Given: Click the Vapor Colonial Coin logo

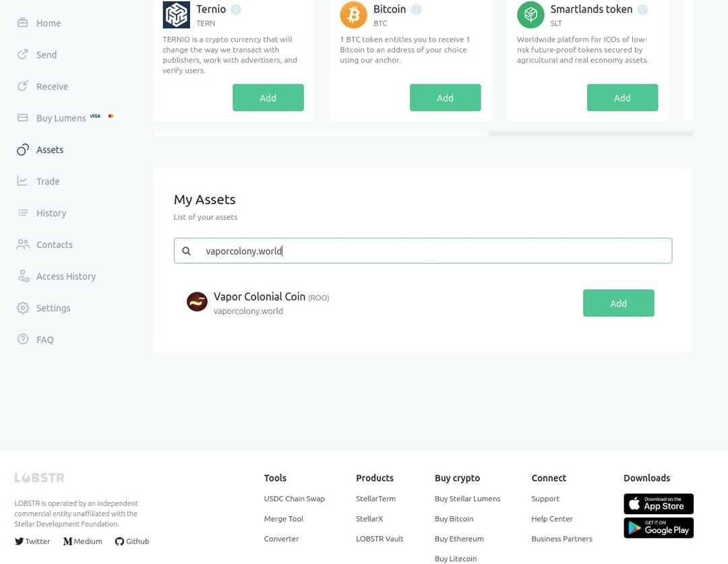Looking at the screenshot, I should coord(197,302).
